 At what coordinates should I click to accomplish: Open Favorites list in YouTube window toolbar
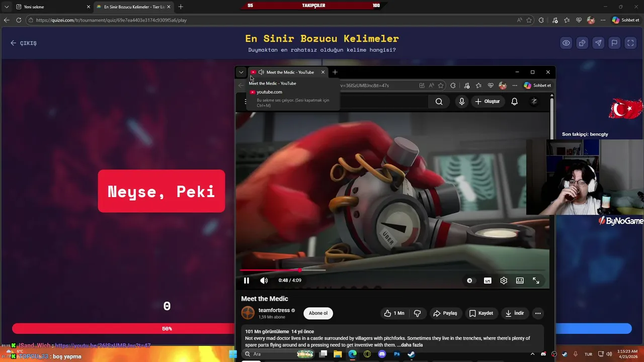pos(478,85)
